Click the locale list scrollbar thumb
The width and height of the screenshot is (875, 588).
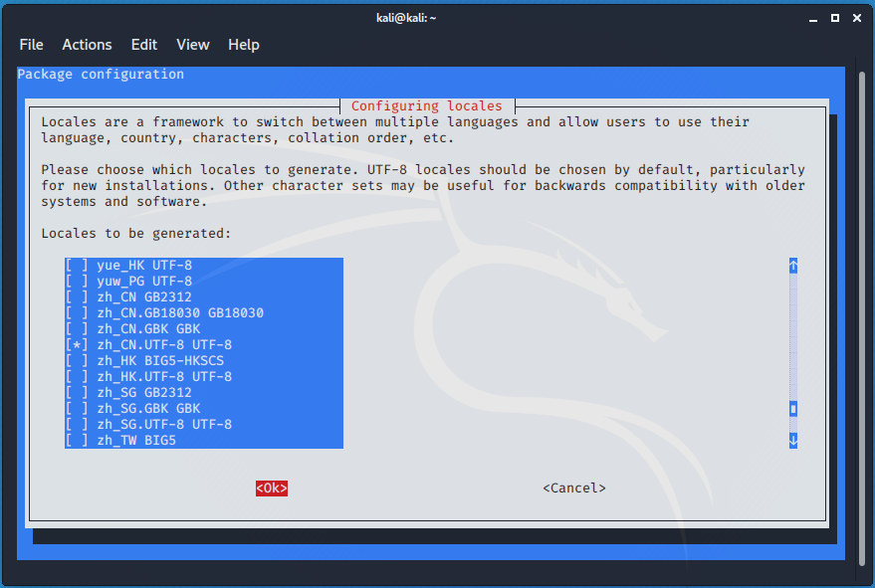coord(793,409)
